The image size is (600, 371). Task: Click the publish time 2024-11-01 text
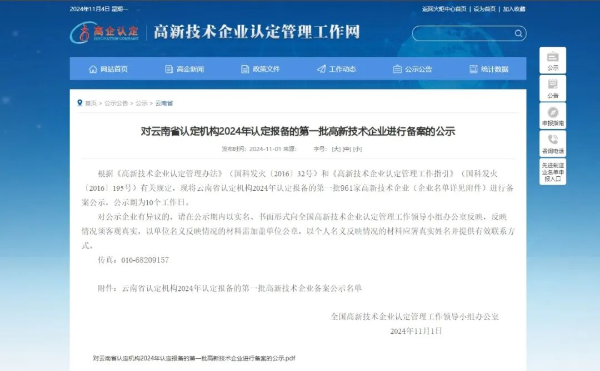point(265,149)
